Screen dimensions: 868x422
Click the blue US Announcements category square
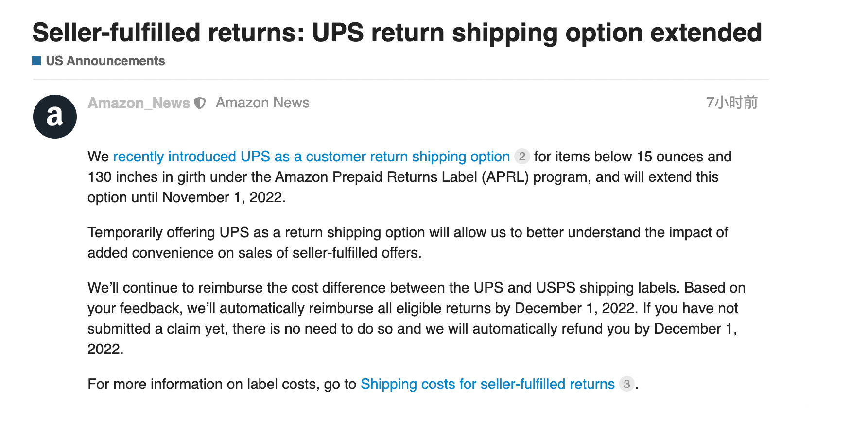36,61
